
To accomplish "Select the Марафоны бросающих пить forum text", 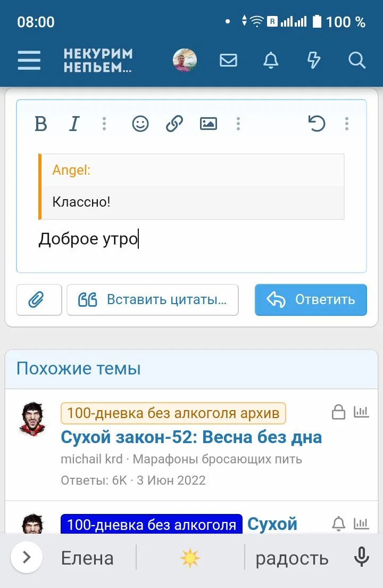I will click(x=218, y=459).
